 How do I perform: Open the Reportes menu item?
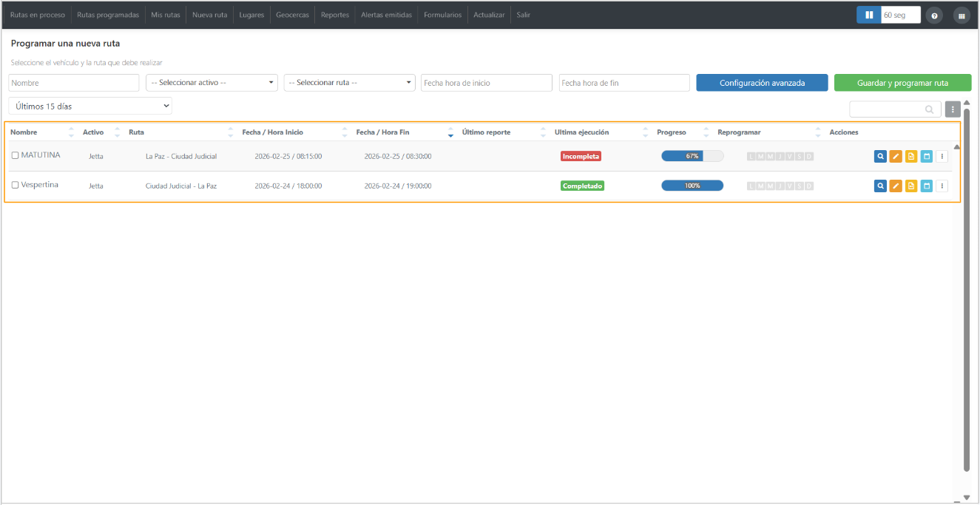pos(335,15)
